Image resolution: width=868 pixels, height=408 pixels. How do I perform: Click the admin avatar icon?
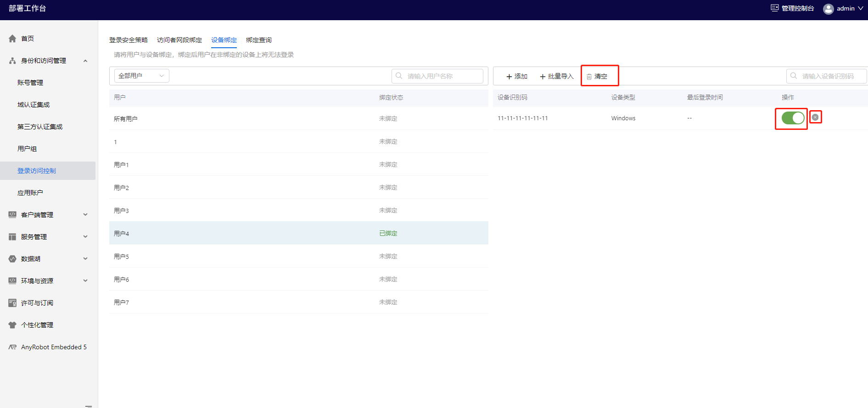click(x=828, y=9)
